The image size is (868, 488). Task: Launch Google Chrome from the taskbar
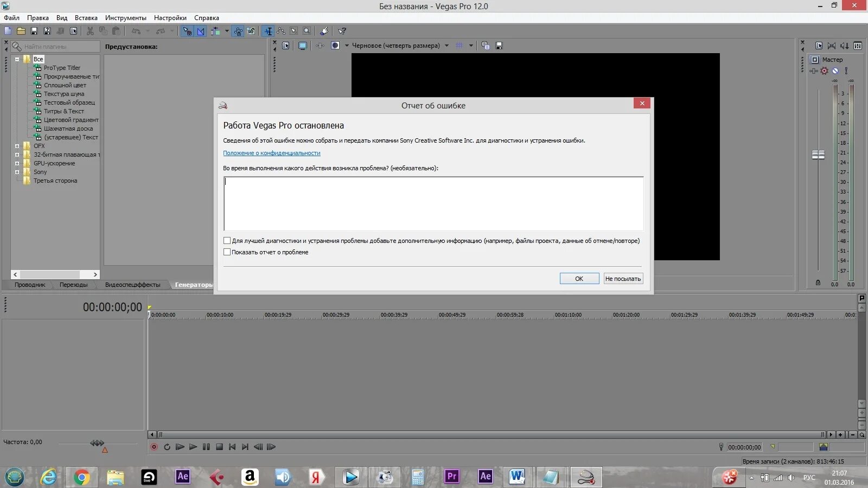coord(82,477)
